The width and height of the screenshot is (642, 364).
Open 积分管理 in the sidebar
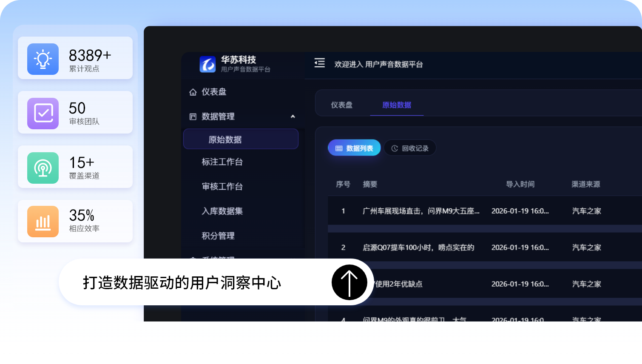[218, 236]
